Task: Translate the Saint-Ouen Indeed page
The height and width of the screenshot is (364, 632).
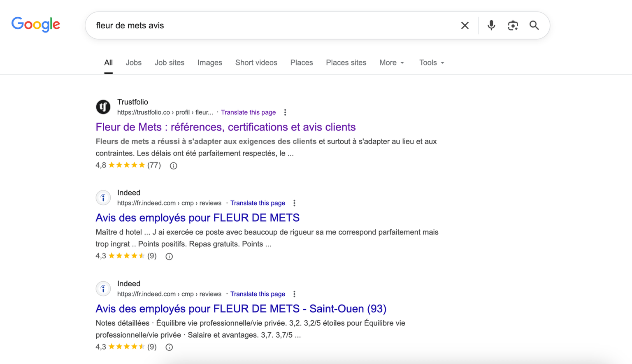Action: point(258,294)
